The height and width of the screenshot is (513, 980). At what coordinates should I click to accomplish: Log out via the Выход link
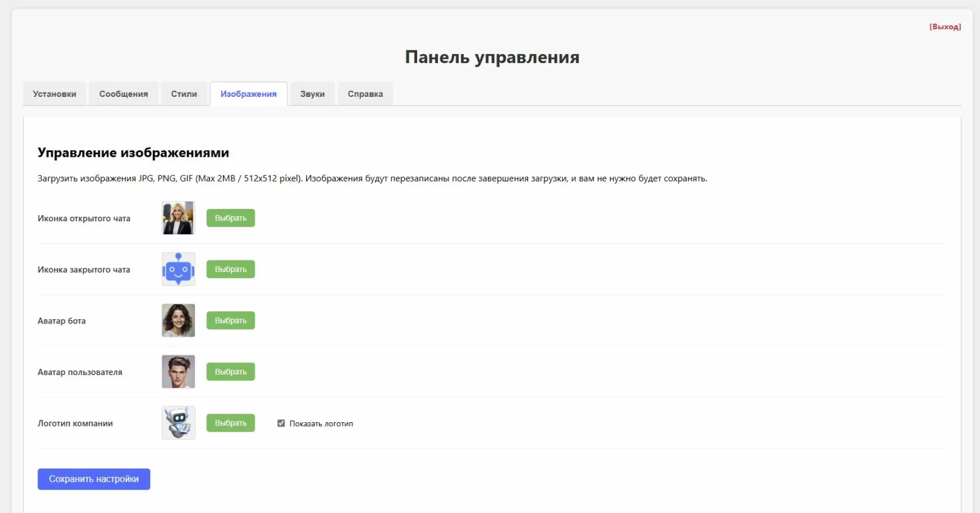pyautogui.click(x=945, y=27)
